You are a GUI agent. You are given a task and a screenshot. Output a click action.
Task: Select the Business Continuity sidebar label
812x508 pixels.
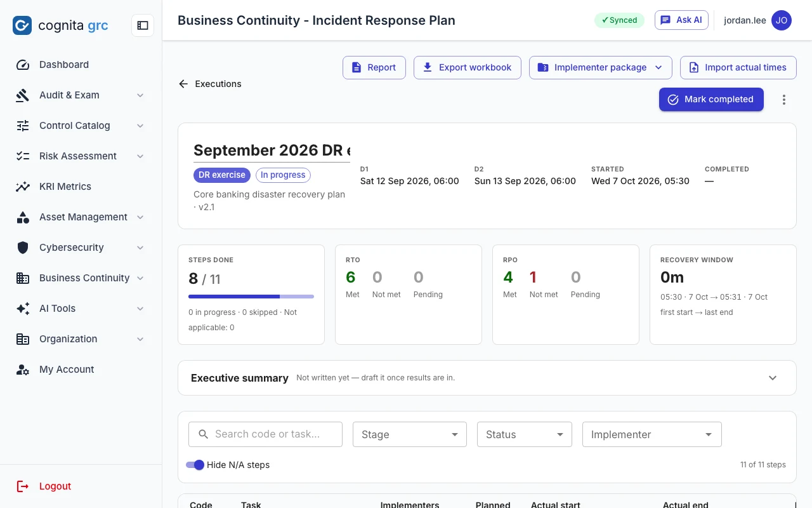point(84,278)
